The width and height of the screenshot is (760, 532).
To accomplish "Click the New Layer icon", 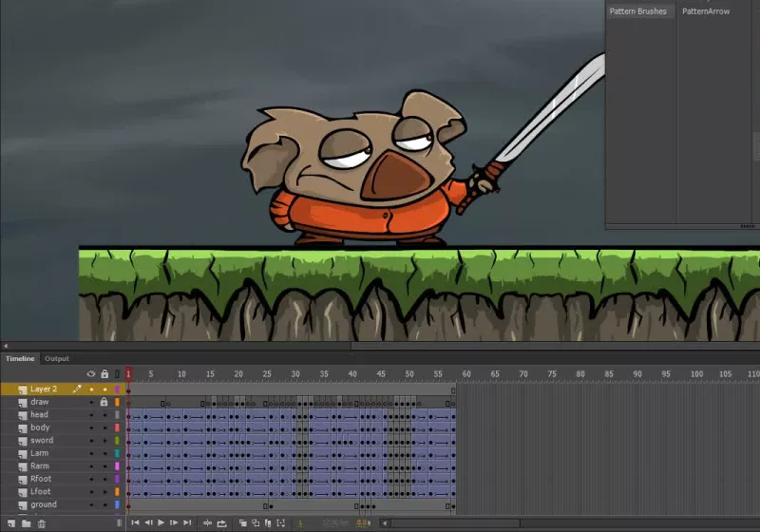I will tap(10, 523).
